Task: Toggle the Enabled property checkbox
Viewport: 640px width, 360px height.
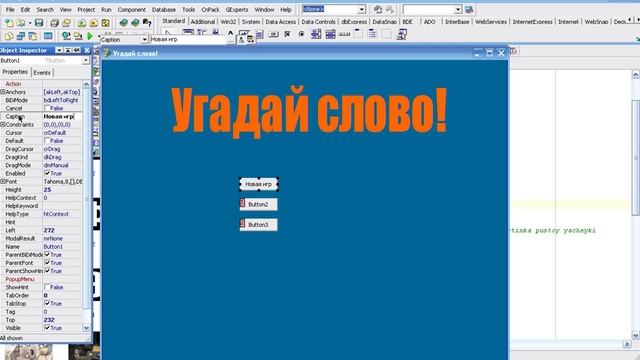Action: (x=47, y=173)
